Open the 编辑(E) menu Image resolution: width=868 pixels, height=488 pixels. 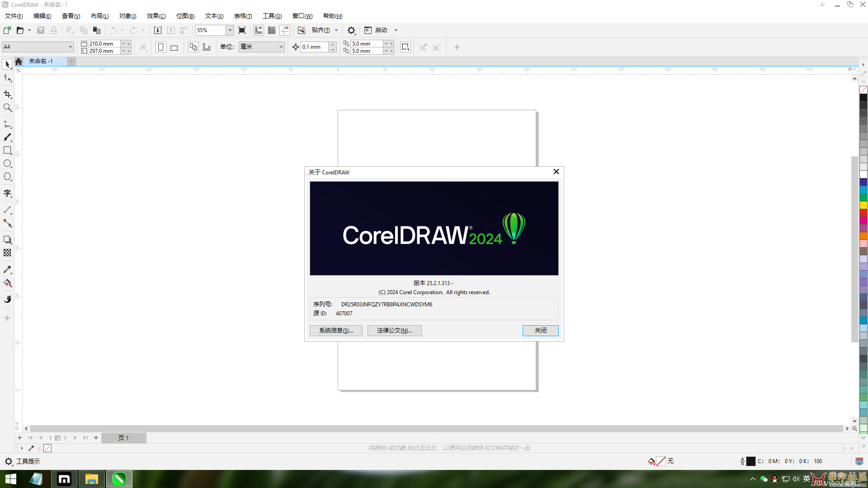coord(42,16)
